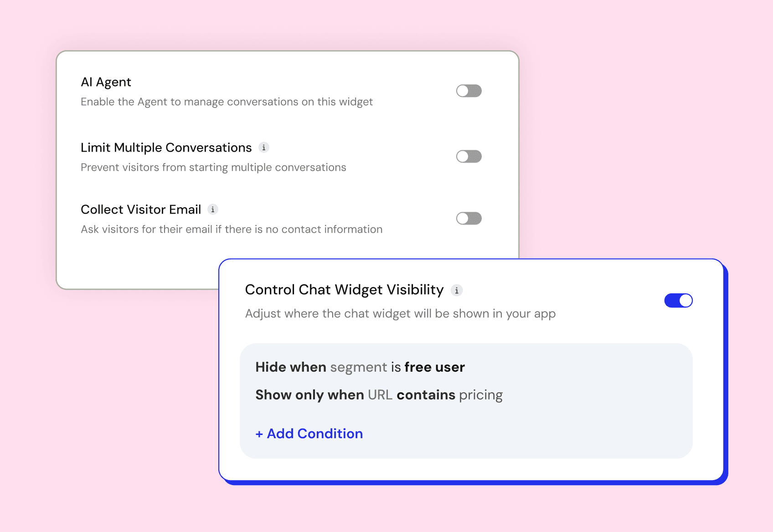This screenshot has height=532, width=773.
Task: Open the Collect Visitor Email info tooltip
Action: pyautogui.click(x=213, y=209)
